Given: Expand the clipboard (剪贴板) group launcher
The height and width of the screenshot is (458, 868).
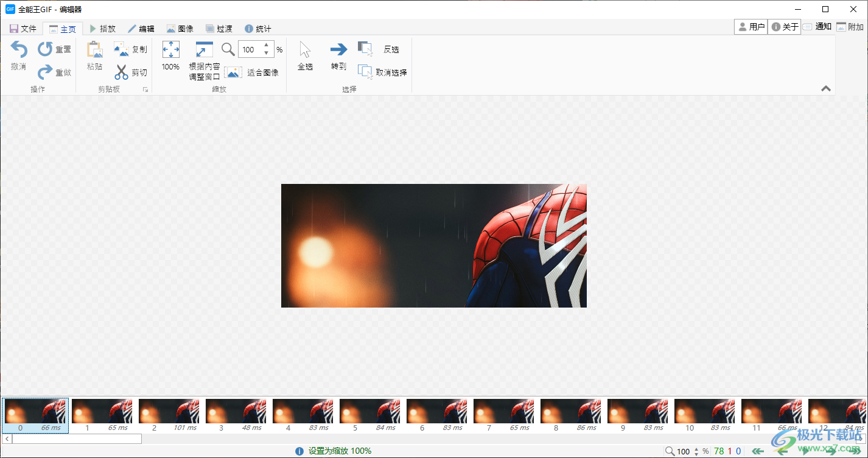Looking at the screenshot, I should pos(145,90).
